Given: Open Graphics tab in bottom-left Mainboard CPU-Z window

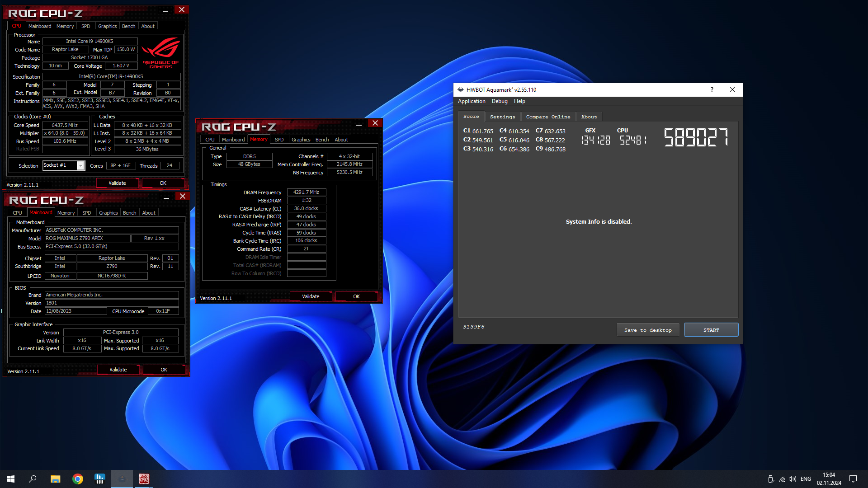Looking at the screenshot, I should 108,213.
